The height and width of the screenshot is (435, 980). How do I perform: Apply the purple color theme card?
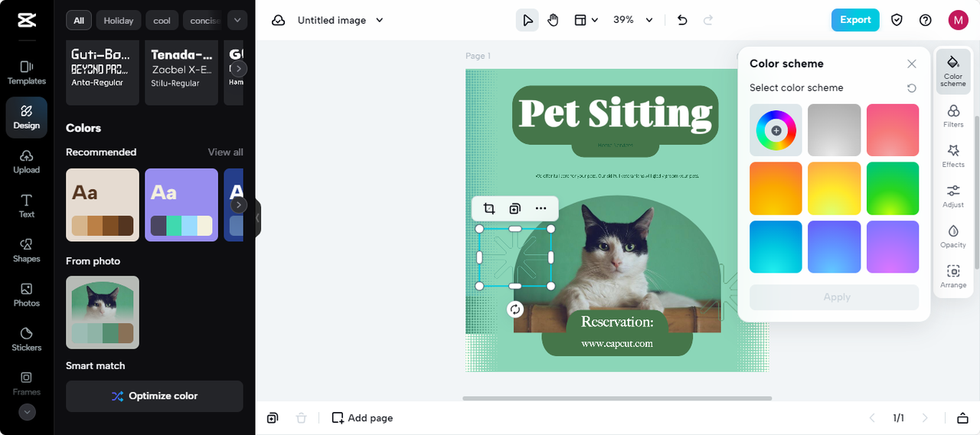181,204
